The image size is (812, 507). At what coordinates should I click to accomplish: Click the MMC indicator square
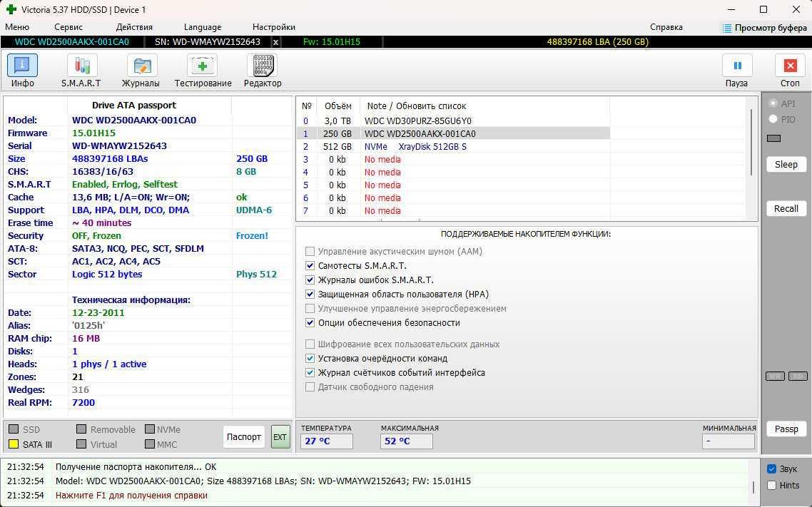pyautogui.click(x=150, y=444)
